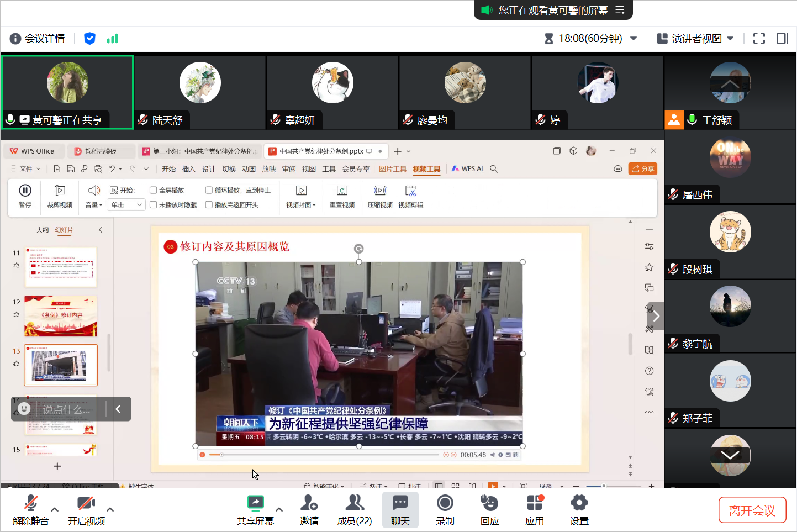
Task: Click the 邀请 invite icon
Action: [x=309, y=503]
